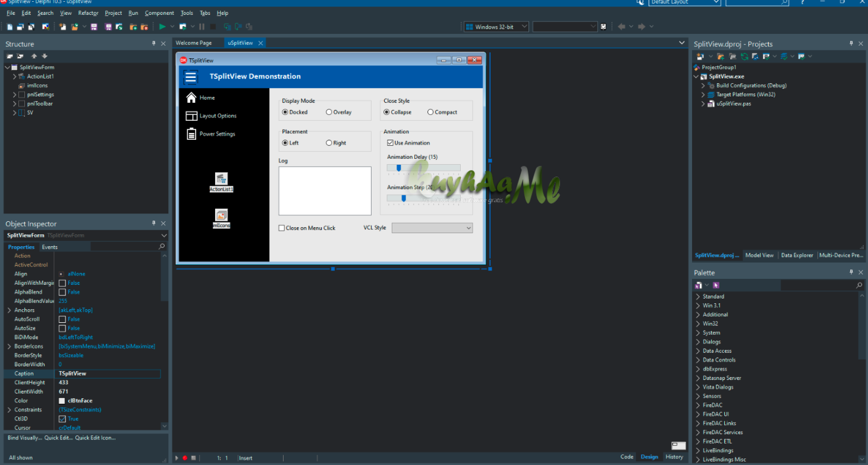Select the imlIcons component icon on the form
Image resolution: width=868 pixels, height=465 pixels.
[x=221, y=215]
